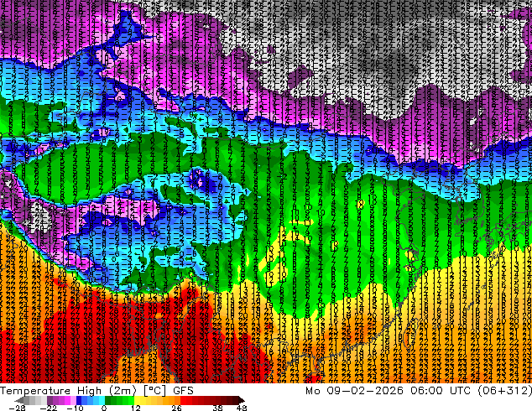The width and height of the screenshot is (532, 411).
Task: Click the left arrow tip of the color scale
Action: point(18,400)
